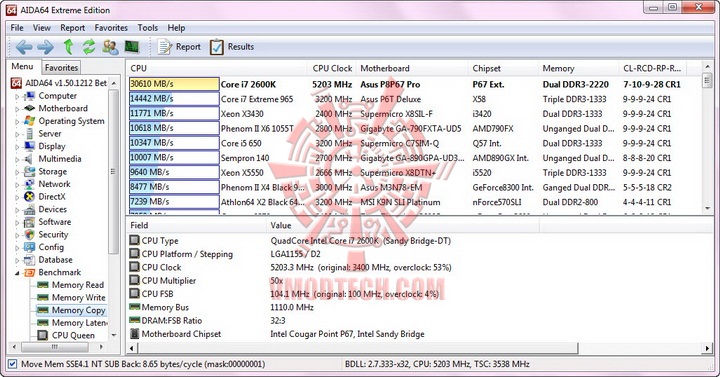Click the Software icon in the tree
Screen dimensions: 720x377
[x=29, y=222]
